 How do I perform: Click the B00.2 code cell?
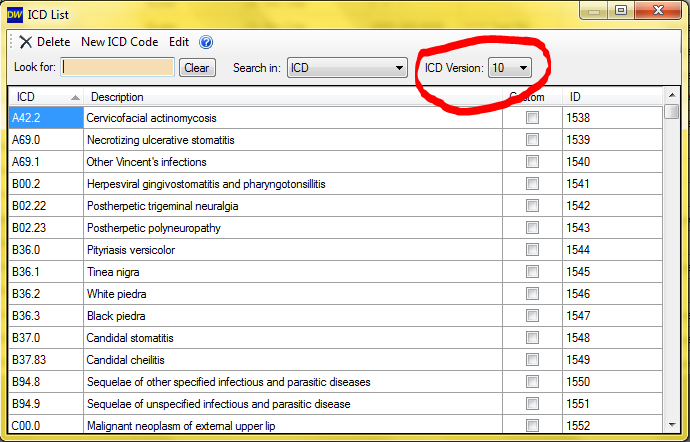point(46,184)
